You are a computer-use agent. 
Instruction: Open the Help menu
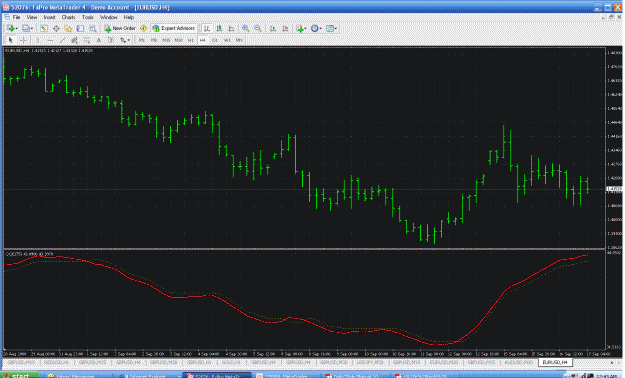[x=128, y=17]
